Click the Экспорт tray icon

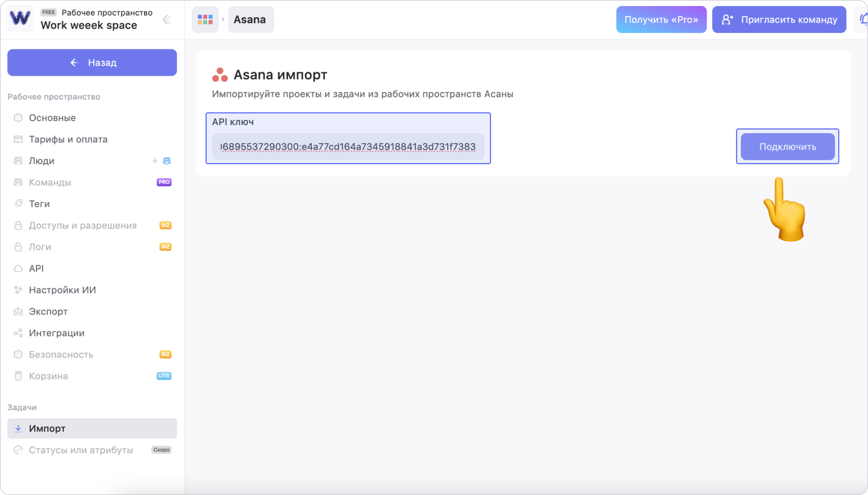[18, 312]
